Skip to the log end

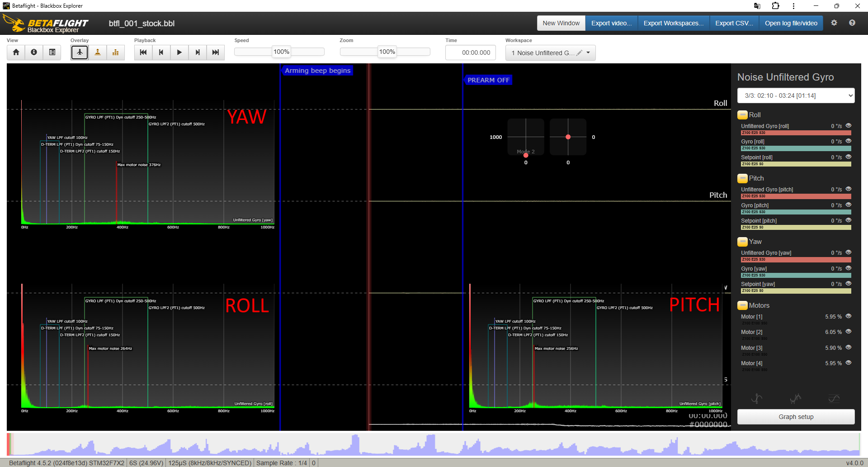click(x=216, y=52)
